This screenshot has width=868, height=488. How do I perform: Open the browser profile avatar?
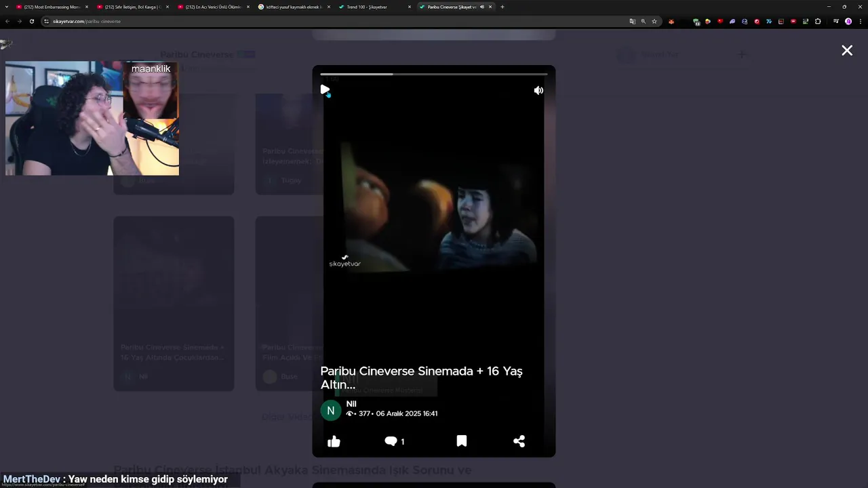[x=848, y=21]
